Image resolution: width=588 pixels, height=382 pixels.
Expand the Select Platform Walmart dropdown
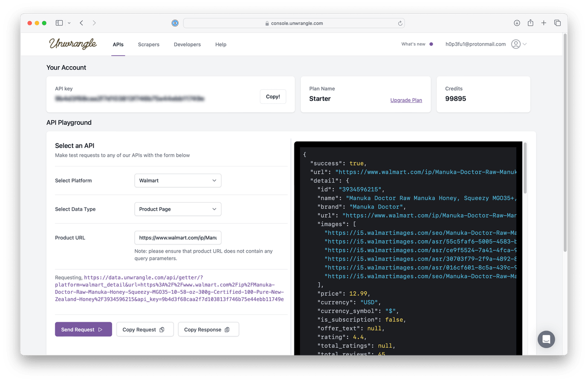177,181
